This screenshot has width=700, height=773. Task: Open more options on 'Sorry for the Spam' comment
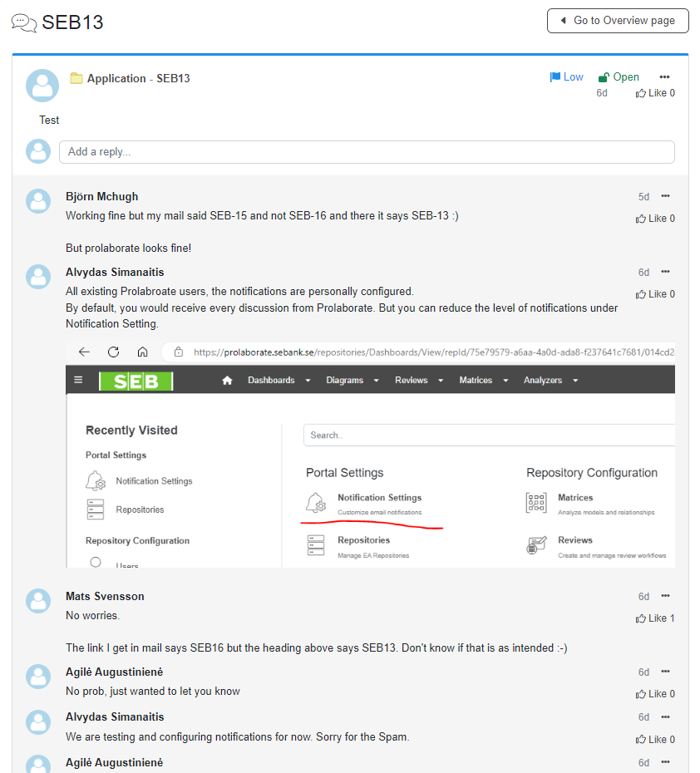coord(665,717)
